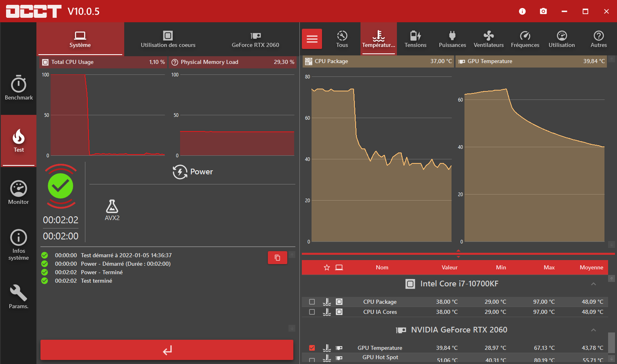Viewport: 617px width, 364px height.
Task: Open the Utilisation sensors tab
Action: tap(562, 39)
